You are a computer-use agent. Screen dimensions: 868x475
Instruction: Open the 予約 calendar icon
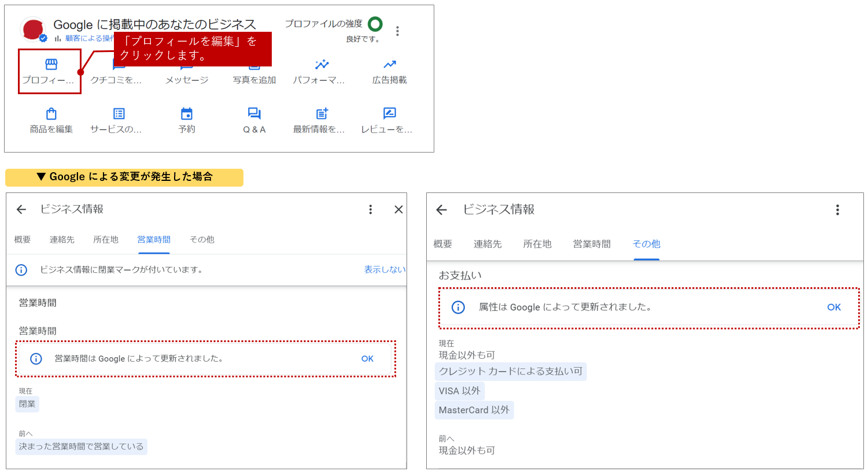click(x=186, y=114)
